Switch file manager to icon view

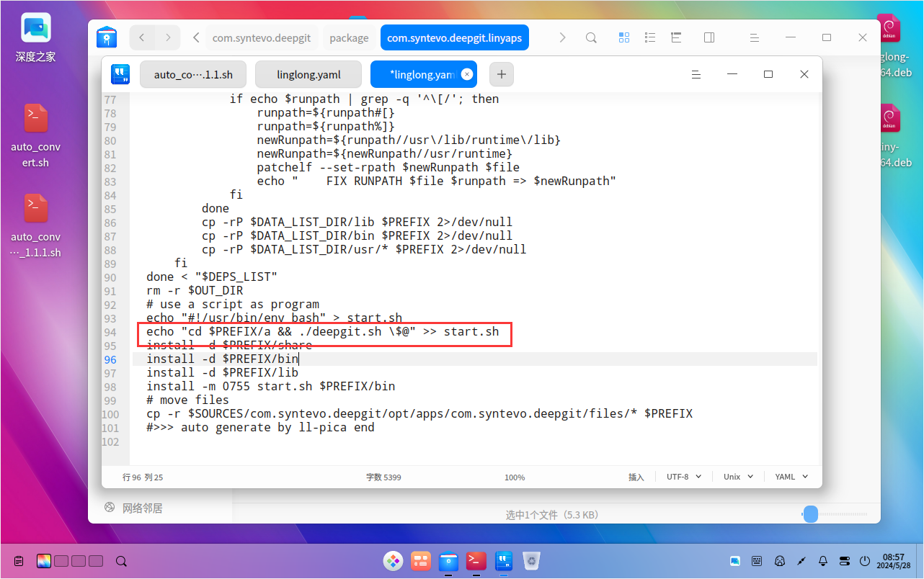pyautogui.click(x=624, y=37)
